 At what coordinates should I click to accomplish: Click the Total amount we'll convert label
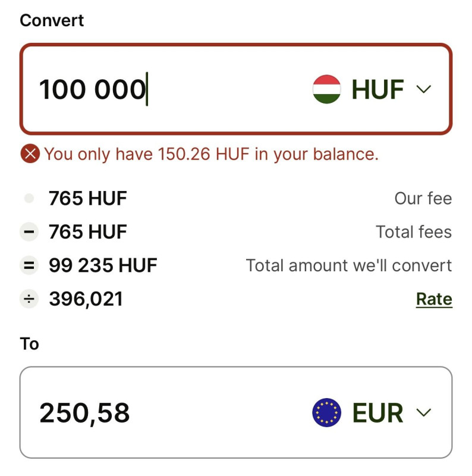[349, 265]
